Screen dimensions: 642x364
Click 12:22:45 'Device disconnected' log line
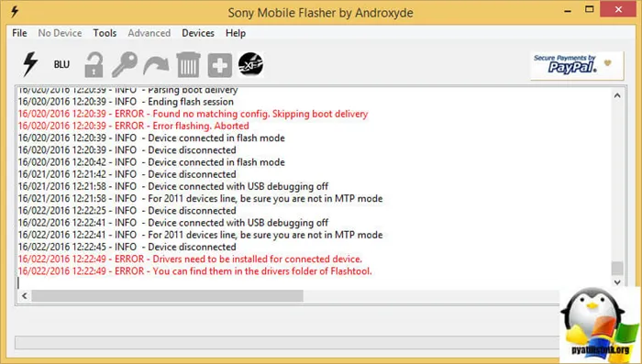[x=127, y=247]
